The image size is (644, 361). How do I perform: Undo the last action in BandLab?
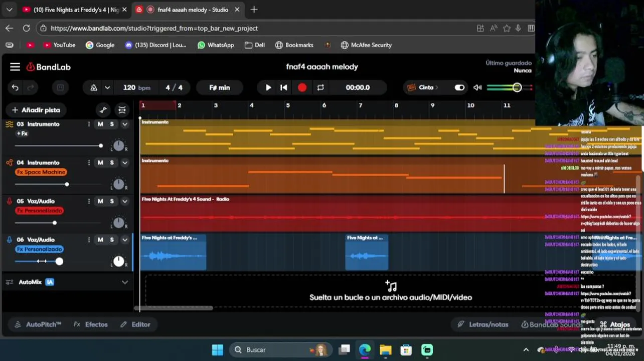pos(15,87)
